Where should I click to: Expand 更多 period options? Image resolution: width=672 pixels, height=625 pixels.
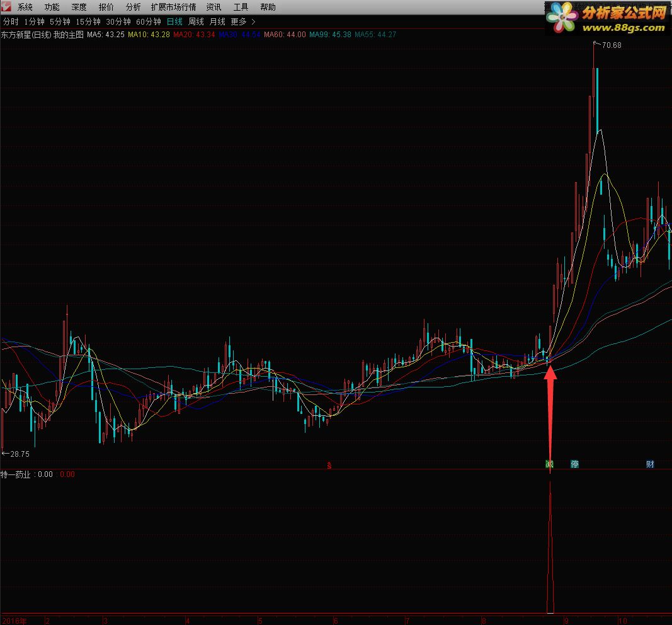[239, 21]
